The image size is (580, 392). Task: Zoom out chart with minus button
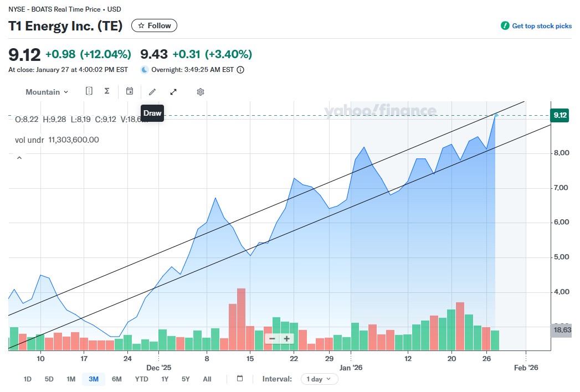[x=272, y=339]
